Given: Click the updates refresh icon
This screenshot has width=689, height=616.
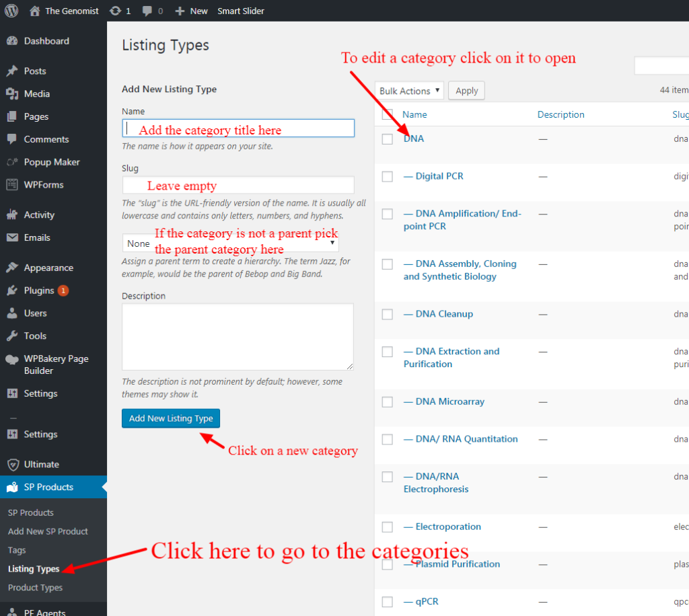Looking at the screenshot, I should click(x=115, y=11).
